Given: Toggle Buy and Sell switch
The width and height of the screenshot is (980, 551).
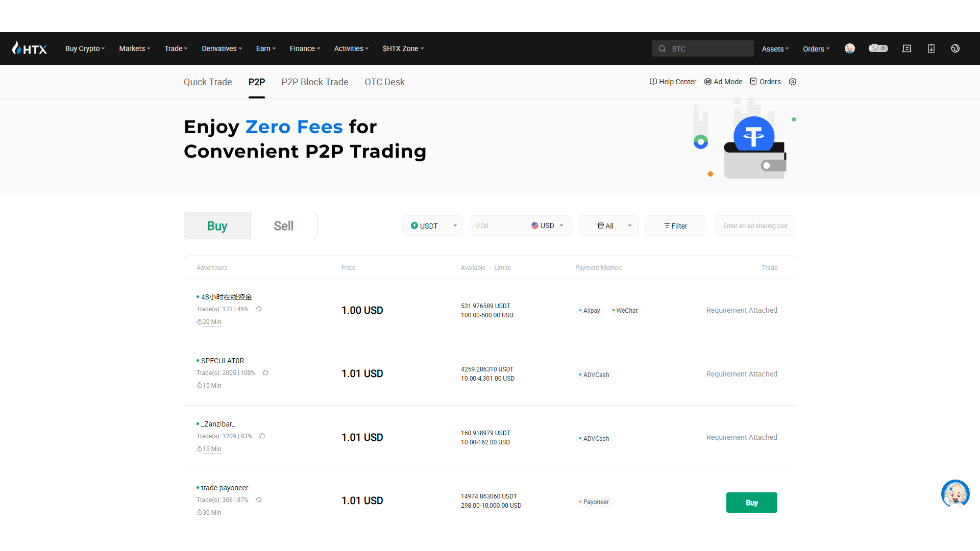Looking at the screenshot, I should point(283,226).
